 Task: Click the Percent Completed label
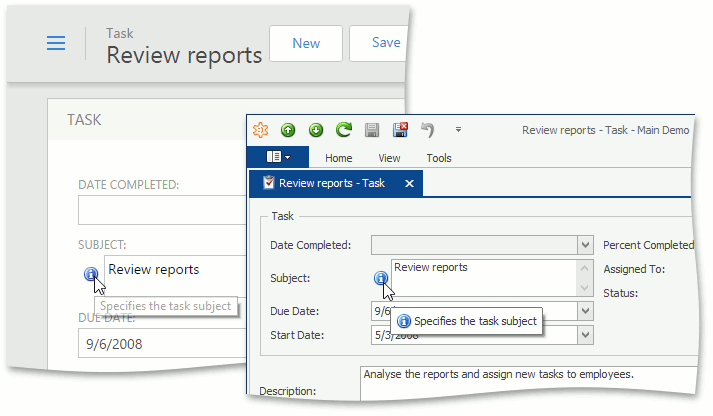[x=648, y=245]
